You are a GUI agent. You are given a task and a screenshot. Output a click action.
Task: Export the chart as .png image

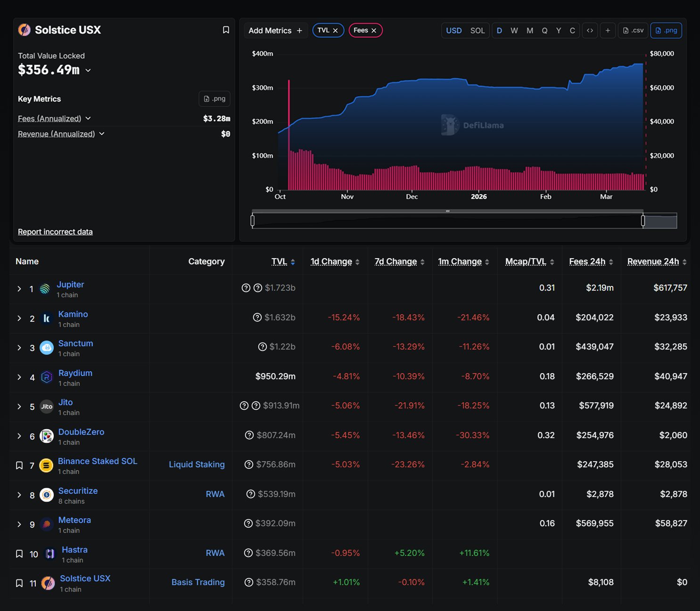pyautogui.click(x=666, y=31)
